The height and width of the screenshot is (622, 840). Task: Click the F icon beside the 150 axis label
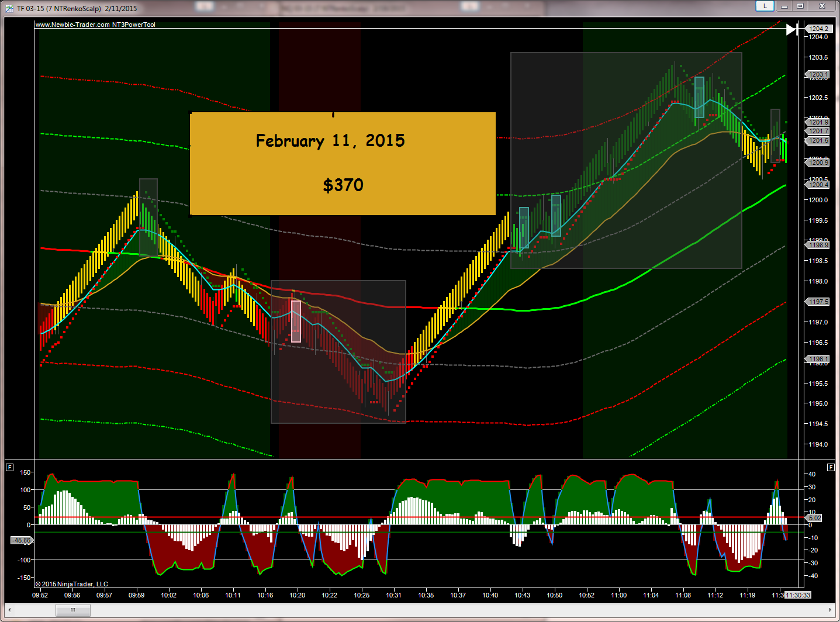tap(9, 467)
